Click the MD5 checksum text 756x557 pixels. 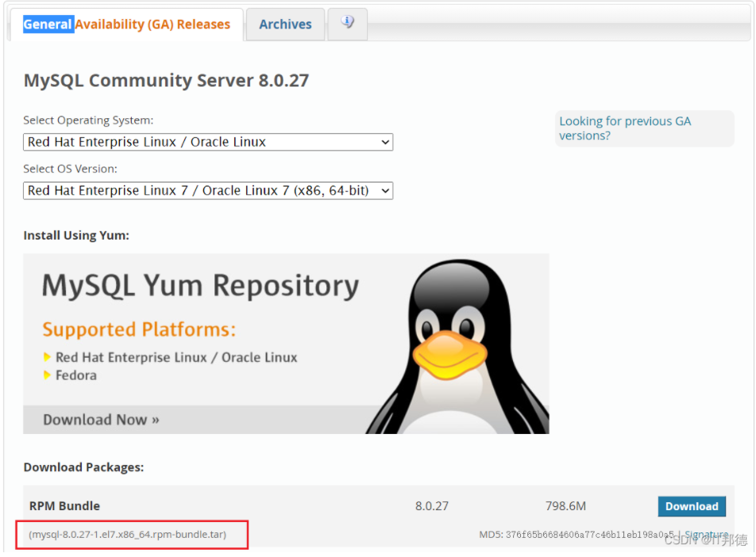tap(577, 534)
